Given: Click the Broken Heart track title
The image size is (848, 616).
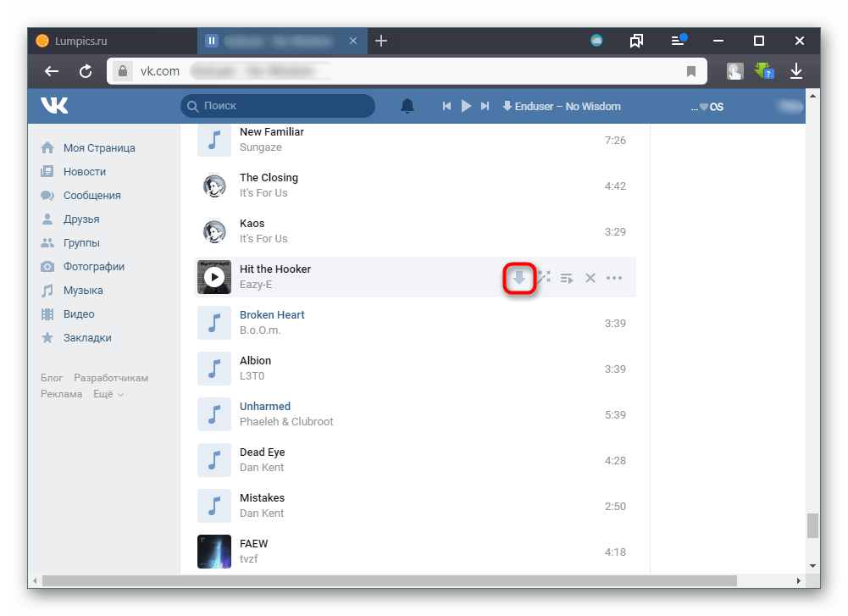Looking at the screenshot, I should [x=272, y=314].
